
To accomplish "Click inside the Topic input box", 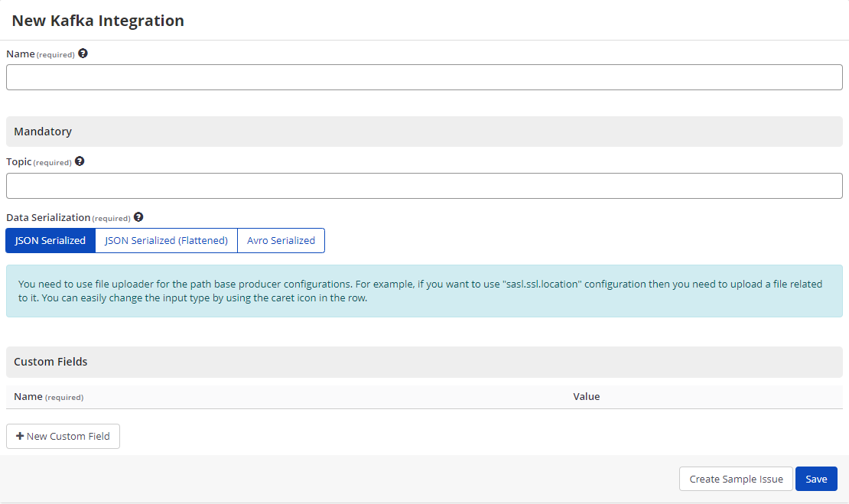I will pyautogui.click(x=424, y=185).
